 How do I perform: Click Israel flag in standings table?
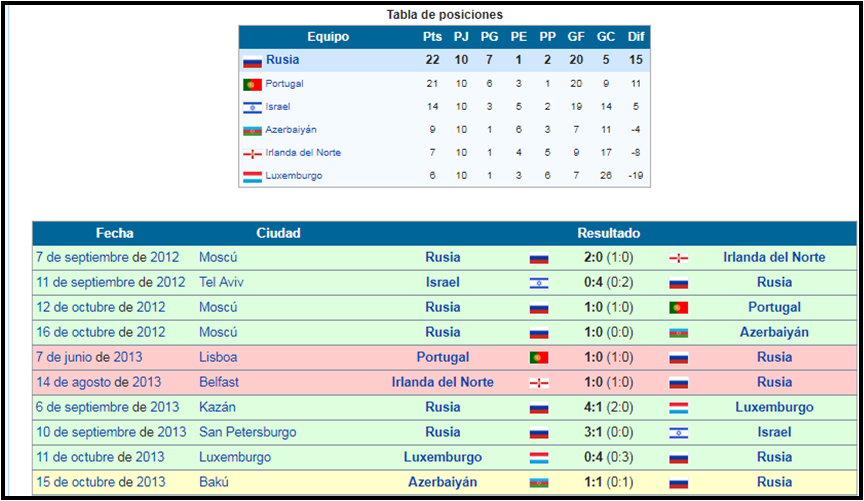[x=252, y=107]
